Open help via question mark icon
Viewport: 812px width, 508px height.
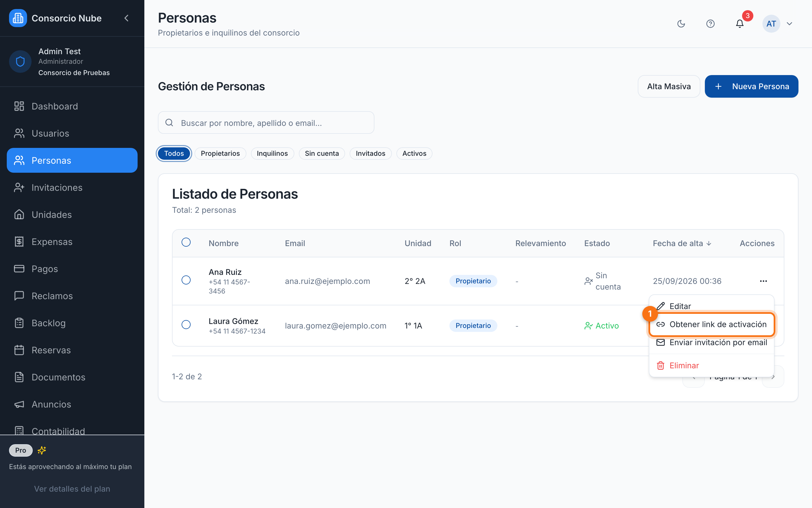pyautogui.click(x=710, y=23)
